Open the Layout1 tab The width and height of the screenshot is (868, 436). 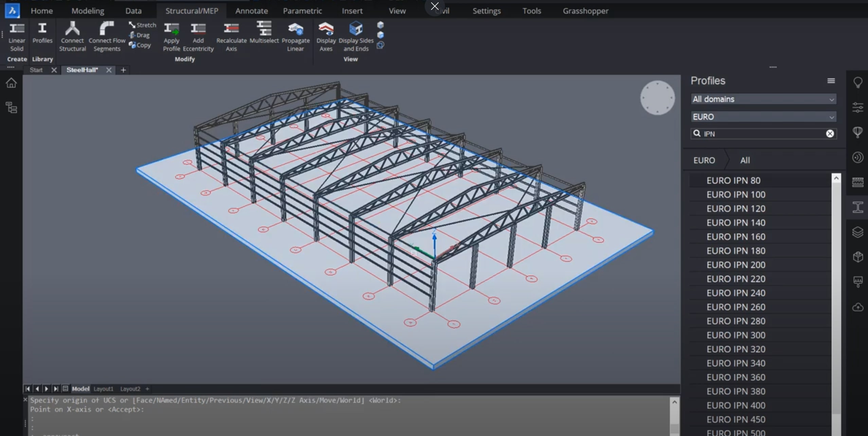[x=103, y=389]
